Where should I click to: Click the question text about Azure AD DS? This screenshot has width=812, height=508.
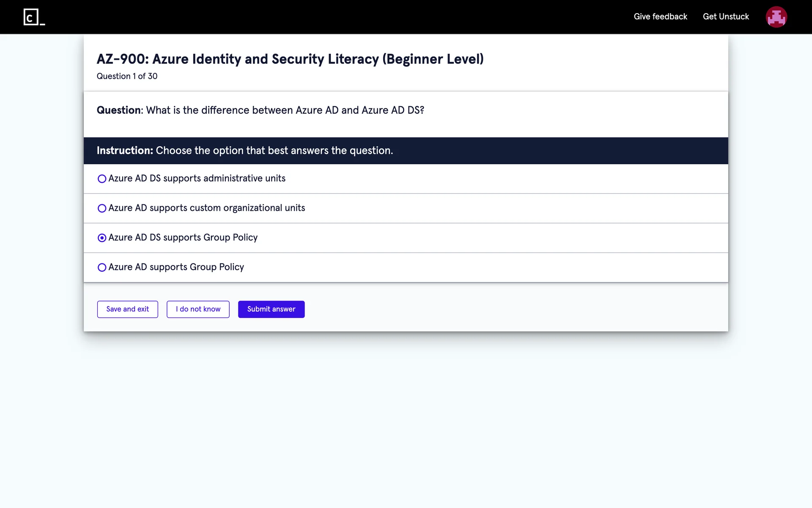285,110
